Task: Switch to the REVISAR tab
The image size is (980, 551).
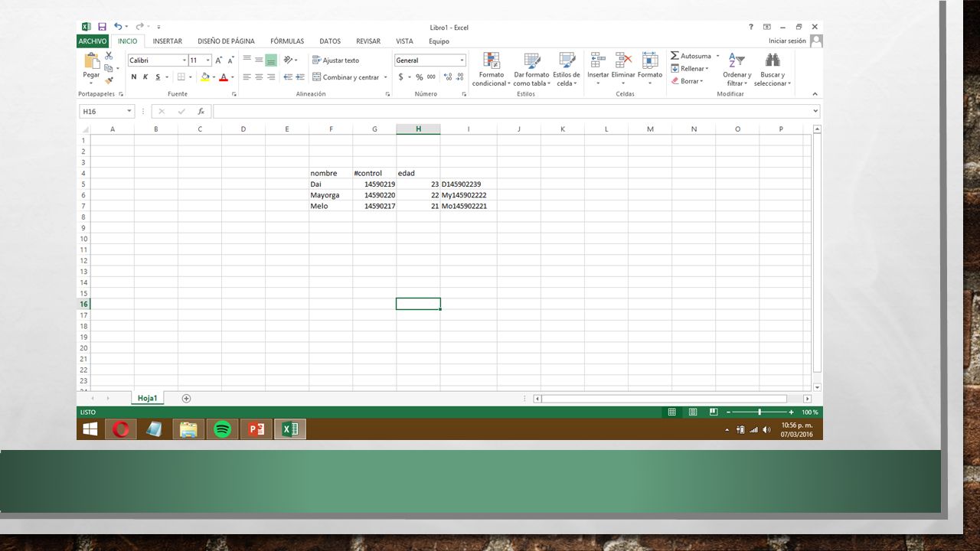Action: (368, 41)
